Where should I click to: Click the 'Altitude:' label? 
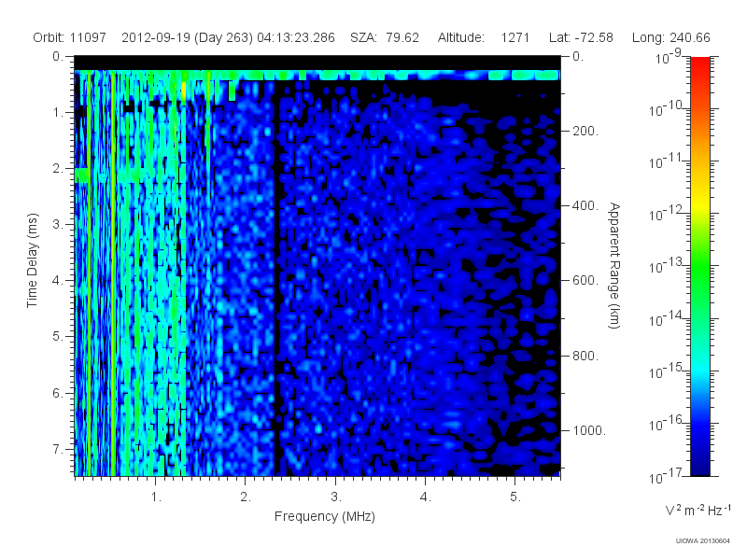[x=461, y=37]
